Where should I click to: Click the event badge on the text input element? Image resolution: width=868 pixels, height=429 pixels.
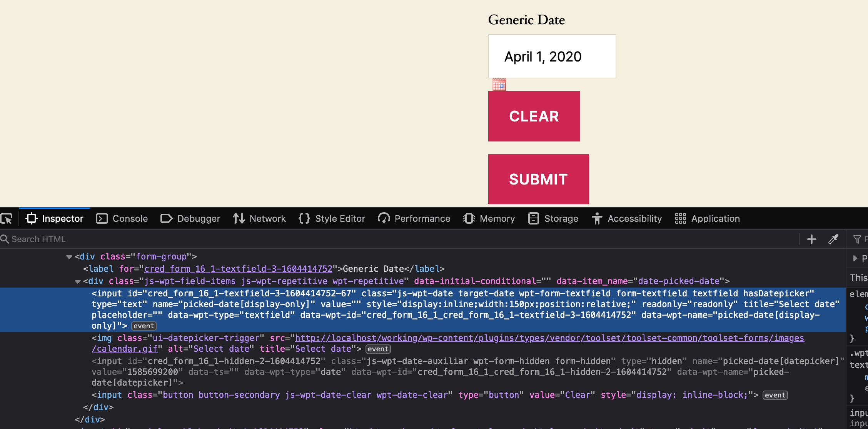tap(143, 326)
